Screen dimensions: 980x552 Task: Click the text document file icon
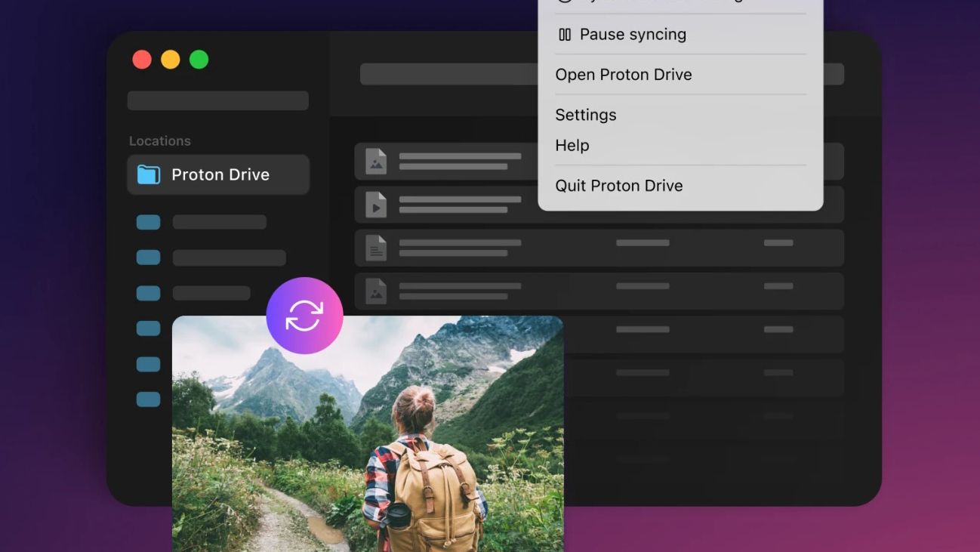point(375,248)
